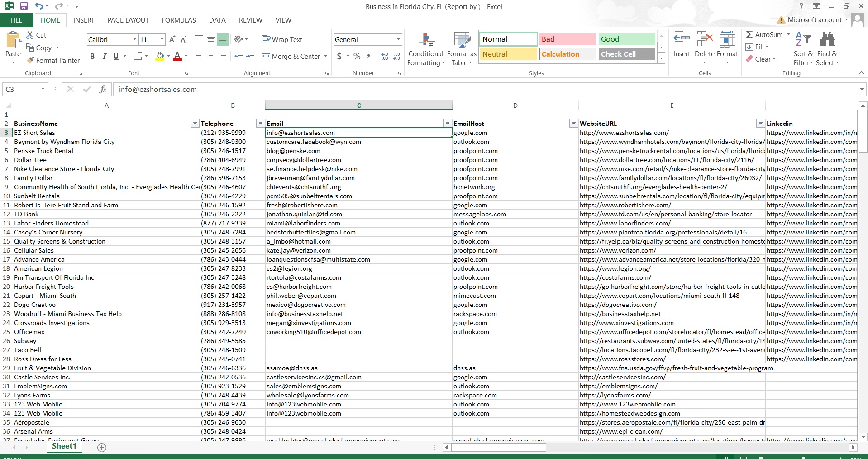Click the Increase Decimal icon
868x459 pixels.
click(385, 56)
